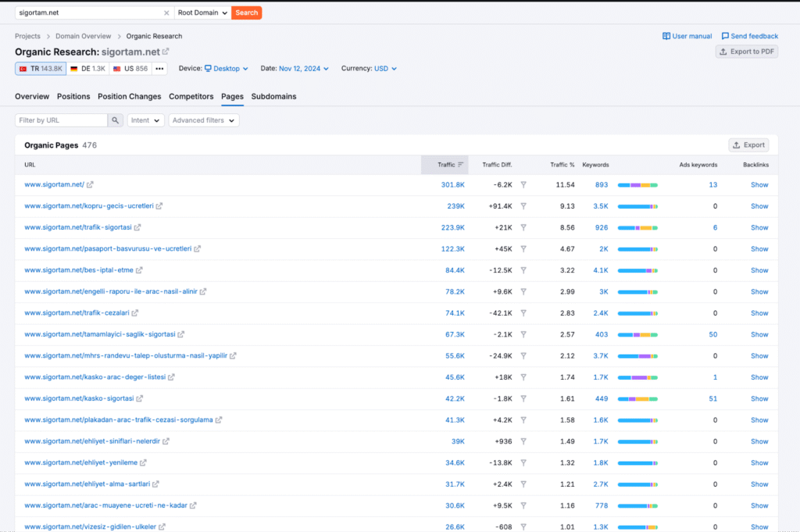Screen dimensions: 800x532
Task: Open external link icon next to kopru-gecis-ucretleri
Action: click(159, 206)
